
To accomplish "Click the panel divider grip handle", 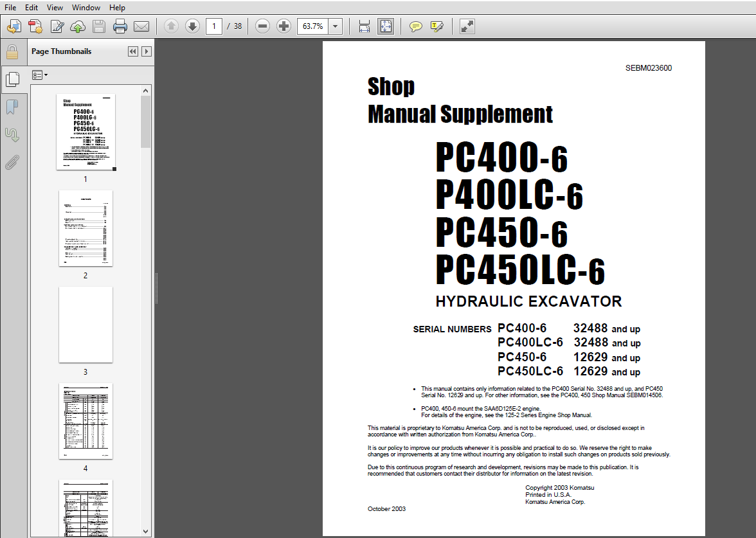I will 156,288.
